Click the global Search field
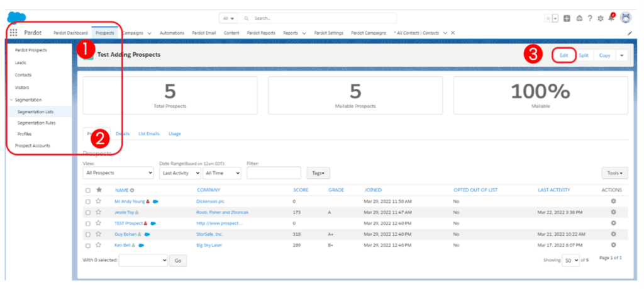This screenshot has height=289, width=644. pos(318,18)
